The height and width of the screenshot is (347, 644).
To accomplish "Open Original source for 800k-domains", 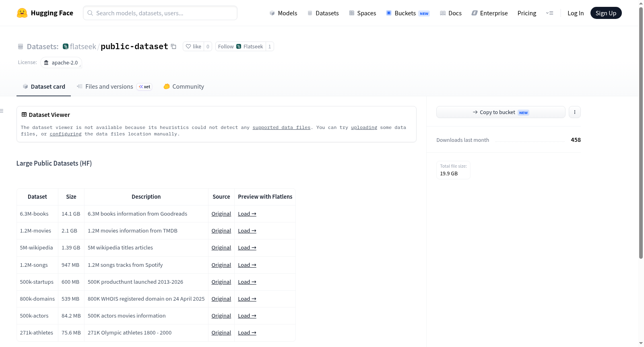I will tap(221, 299).
